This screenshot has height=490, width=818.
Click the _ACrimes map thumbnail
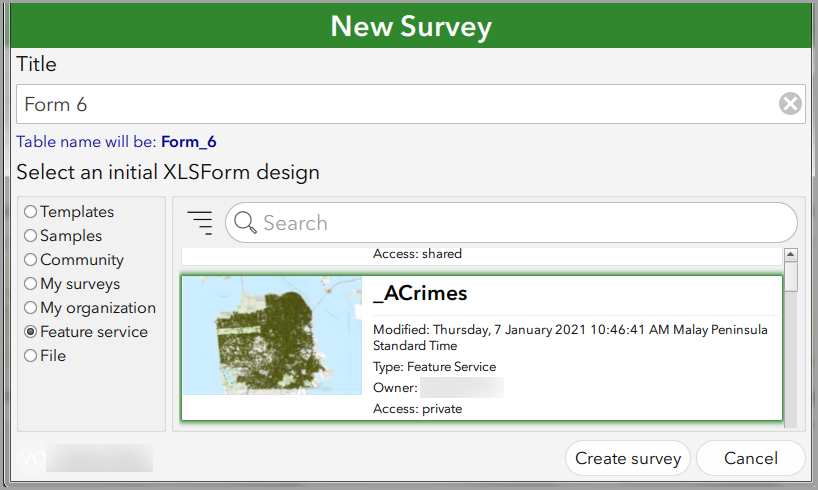[x=272, y=336]
